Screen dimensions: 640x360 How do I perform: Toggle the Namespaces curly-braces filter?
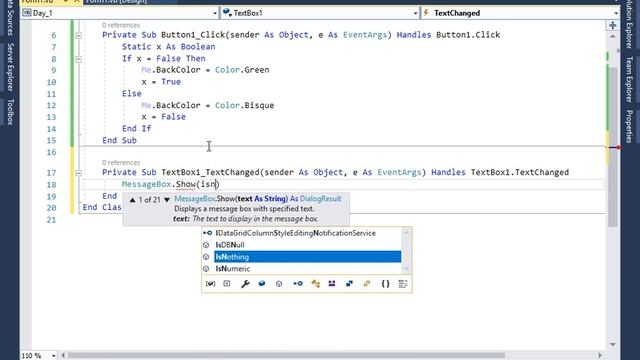[x=385, y=284]
